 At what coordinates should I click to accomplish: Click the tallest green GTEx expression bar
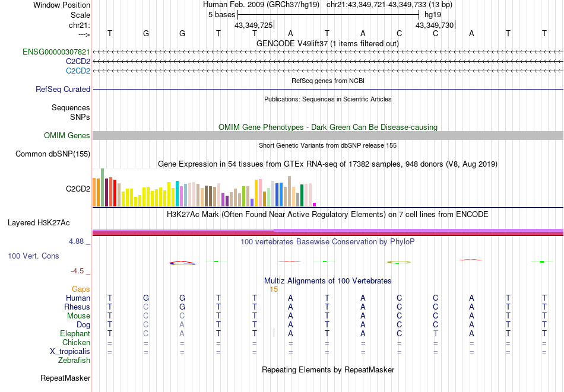(102, 187)
